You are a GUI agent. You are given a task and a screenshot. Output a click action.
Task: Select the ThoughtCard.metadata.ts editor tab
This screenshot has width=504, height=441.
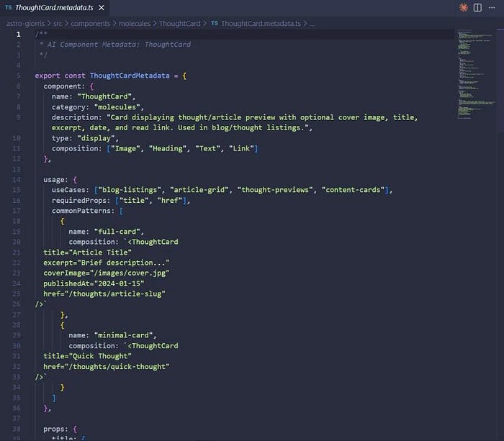tap(55, 8)
